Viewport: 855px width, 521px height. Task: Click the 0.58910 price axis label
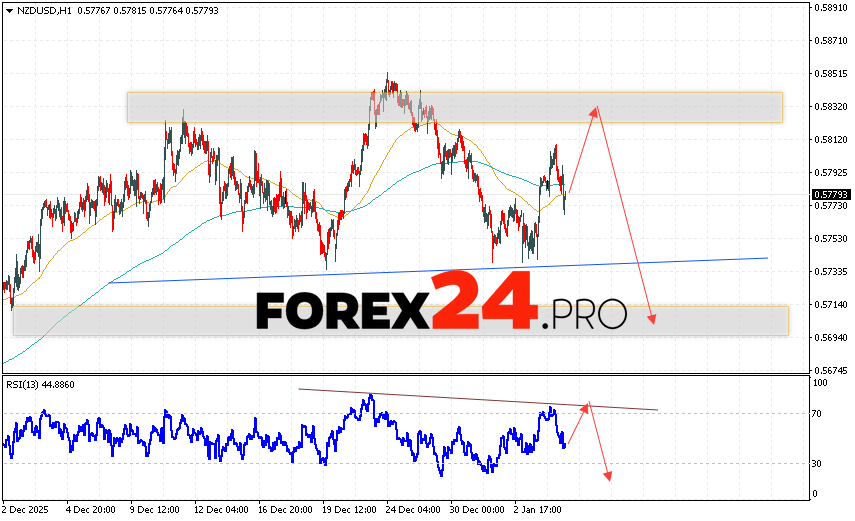829,8
